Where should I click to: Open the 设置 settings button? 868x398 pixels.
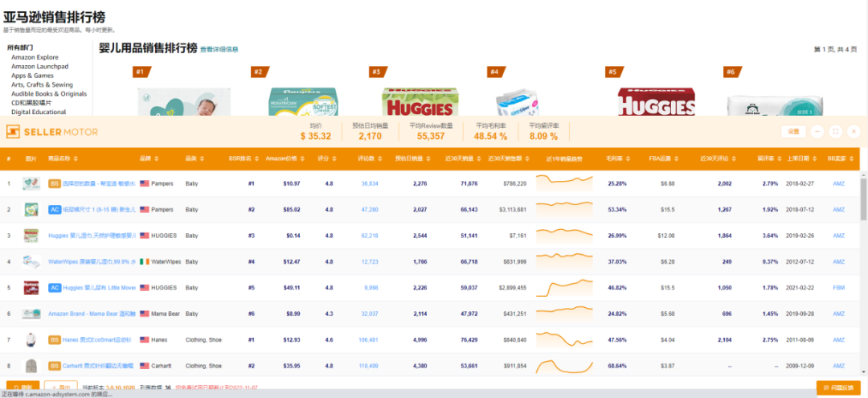pyautogui.click(x=793, y=132)
